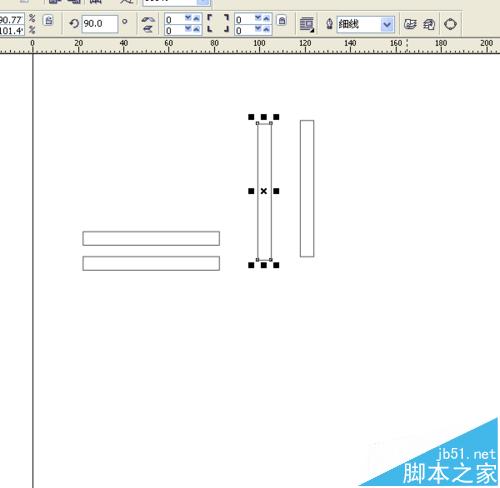500x488 pixels.
Task: Increase the lower-right corner roundness value
Action: pyautogui.click(x=266, y=30)
